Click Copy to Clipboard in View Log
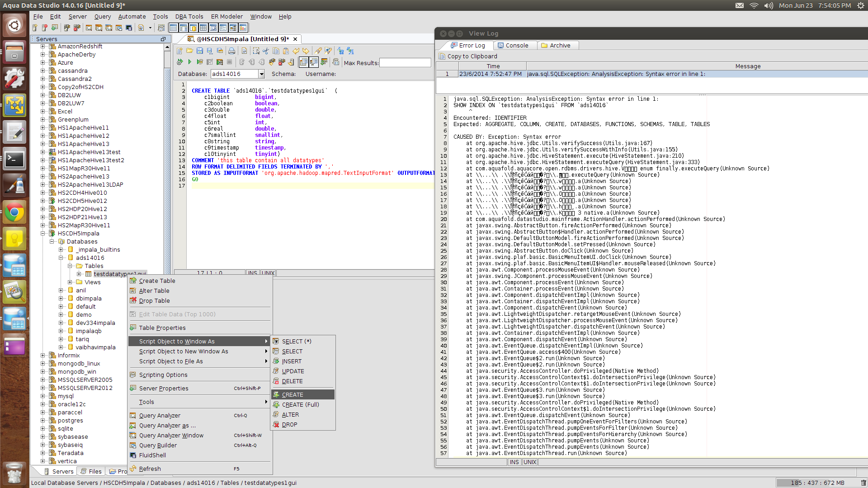 click(x=472, y=56)
